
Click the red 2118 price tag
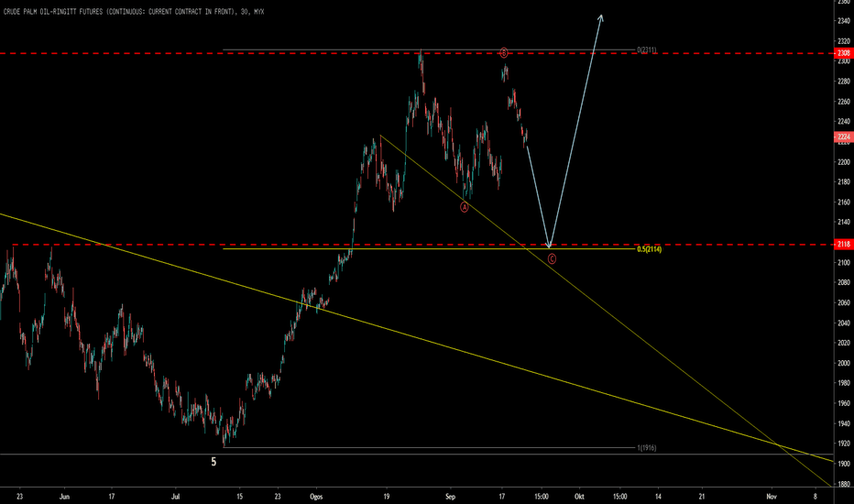[844, 245]
